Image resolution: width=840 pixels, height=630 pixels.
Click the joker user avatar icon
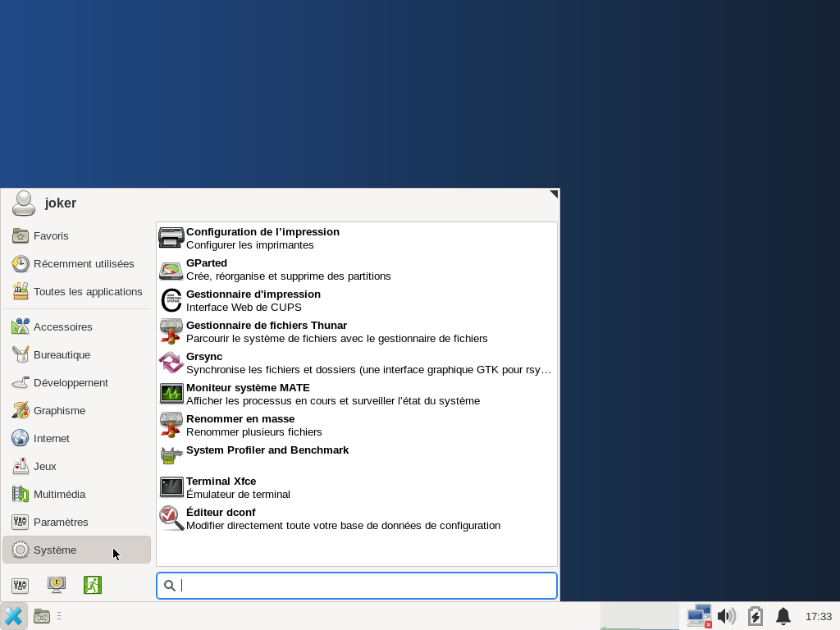pos(24,203)
